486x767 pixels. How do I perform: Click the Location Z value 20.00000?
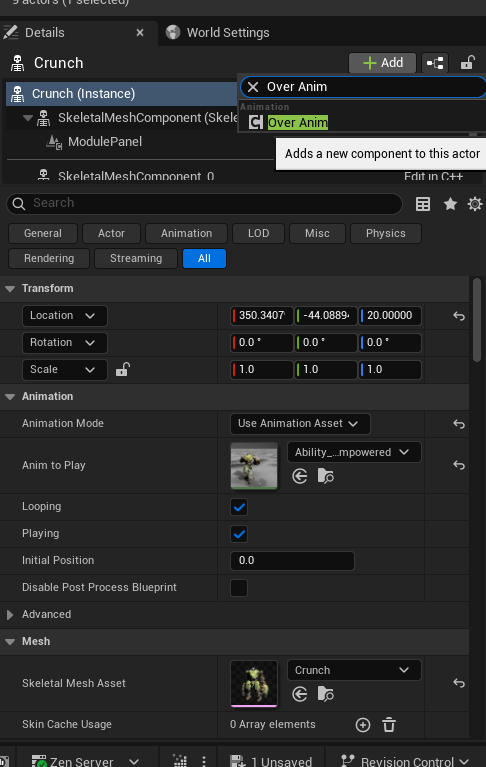tap(390, 316)
